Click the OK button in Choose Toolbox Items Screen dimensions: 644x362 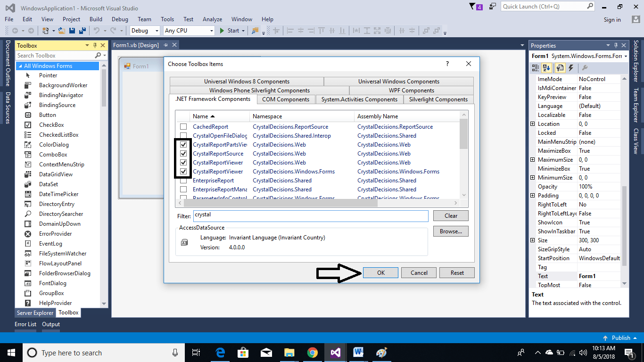click(380, 272)
